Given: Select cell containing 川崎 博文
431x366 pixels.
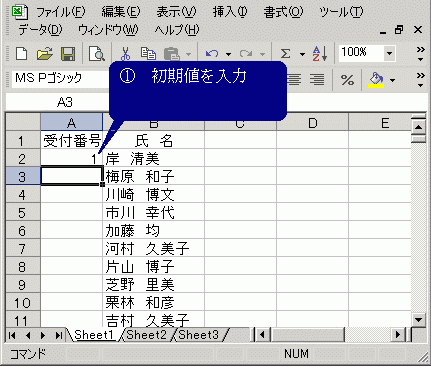Looking at the screenshot, I should click(153, 194).
